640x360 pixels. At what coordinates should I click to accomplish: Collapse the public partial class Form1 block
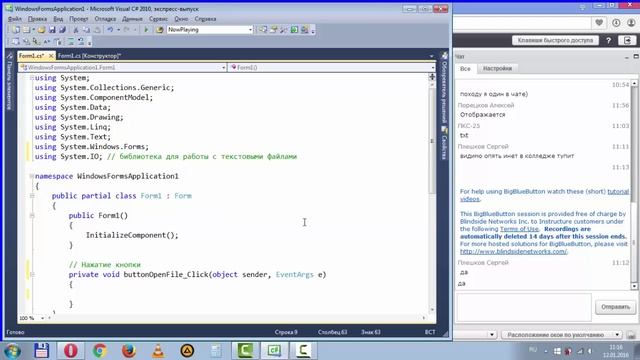(32, 196)
